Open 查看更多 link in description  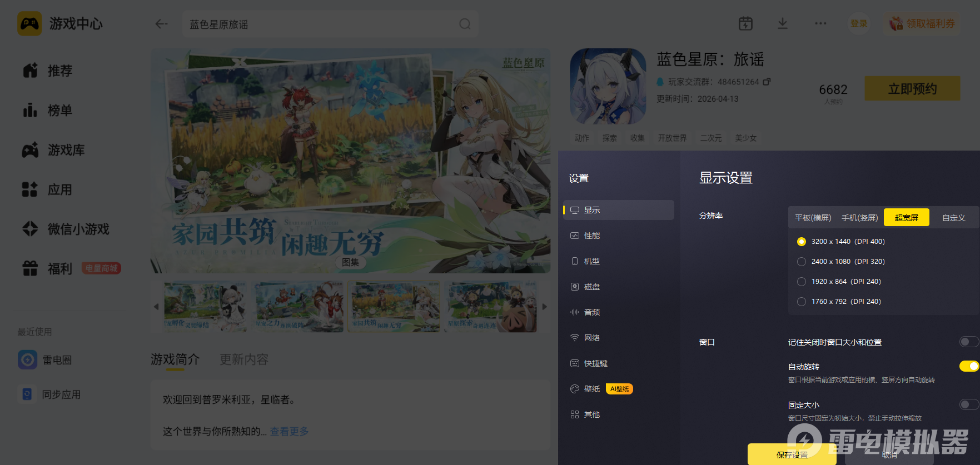[x=289, y=432]
